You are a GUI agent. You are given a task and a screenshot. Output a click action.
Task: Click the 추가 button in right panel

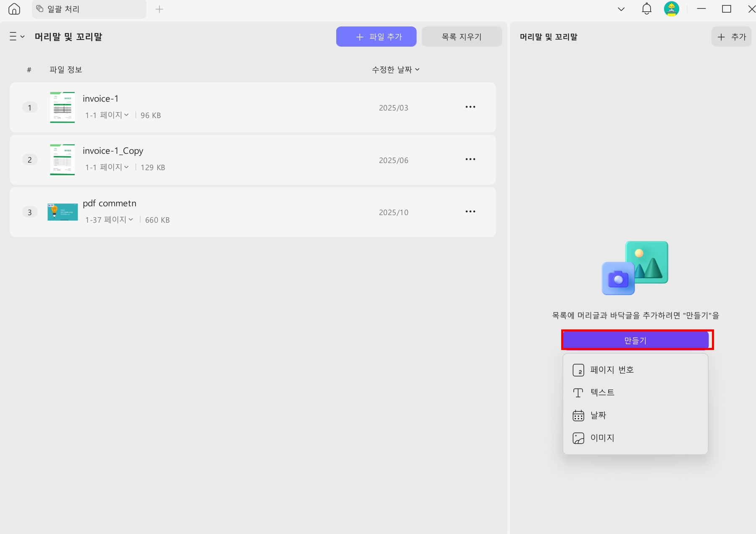point(731,37)
